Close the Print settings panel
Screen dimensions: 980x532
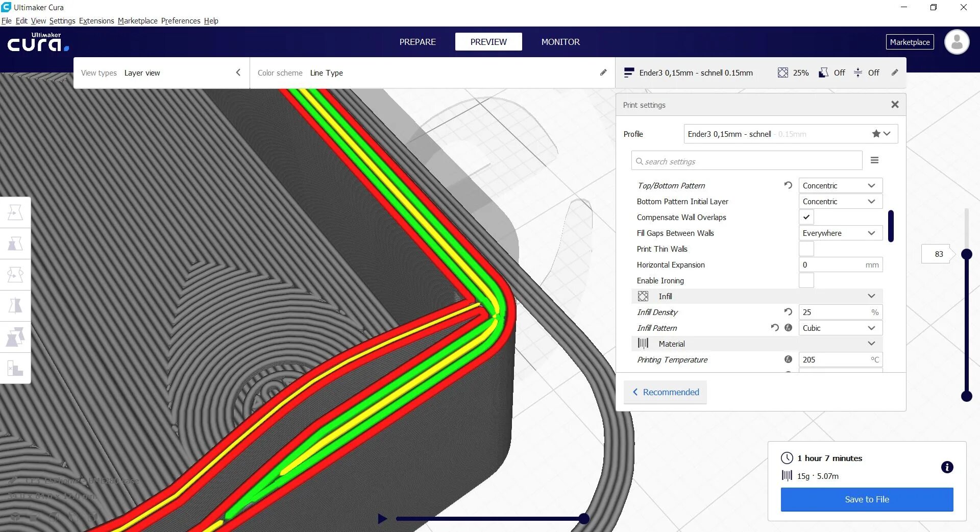coord(895,105)
